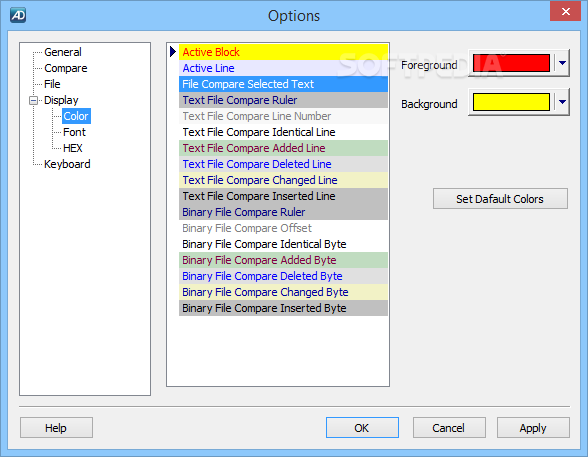Select Text File Compare Changed Line row
Image resolution: width=588 pixels, height=457 pixels.
click(x=283, y=180)
